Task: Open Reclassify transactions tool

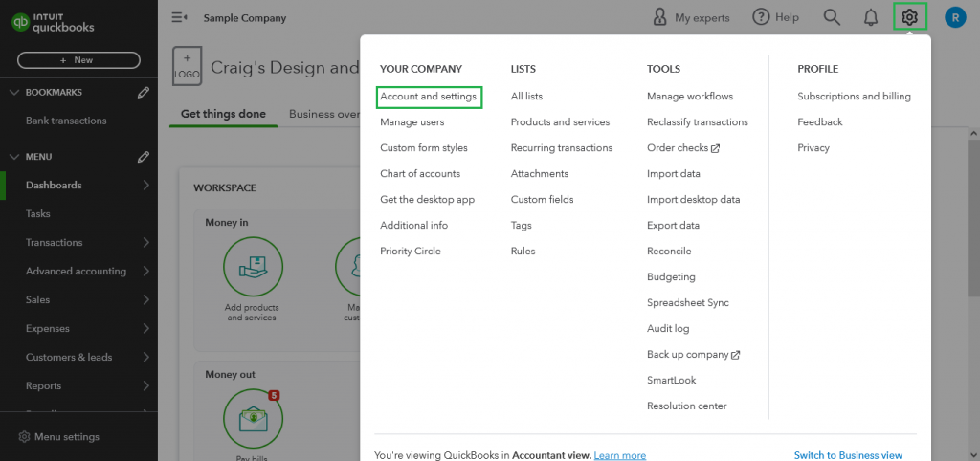Action: point(698,122)
